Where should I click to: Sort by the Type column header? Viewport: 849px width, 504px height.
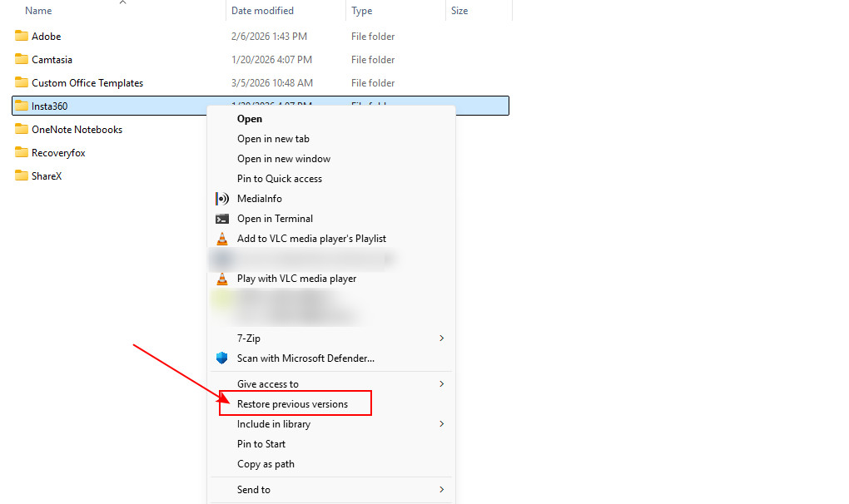pos(362,11)
